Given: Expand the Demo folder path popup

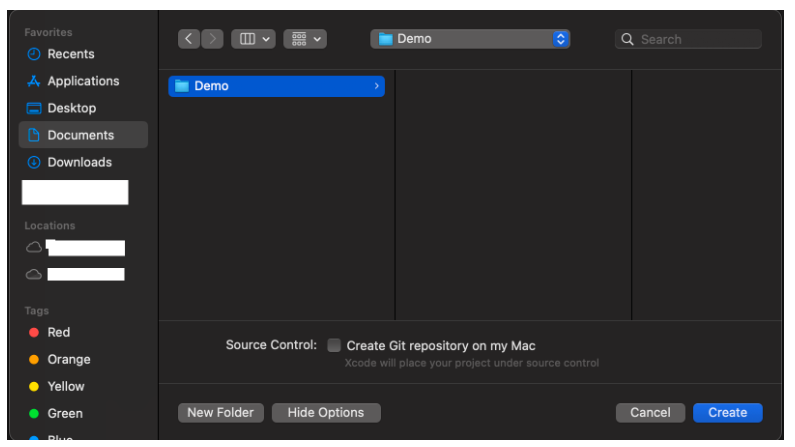Looking at the screenshot, I should (x=560, y=39).
